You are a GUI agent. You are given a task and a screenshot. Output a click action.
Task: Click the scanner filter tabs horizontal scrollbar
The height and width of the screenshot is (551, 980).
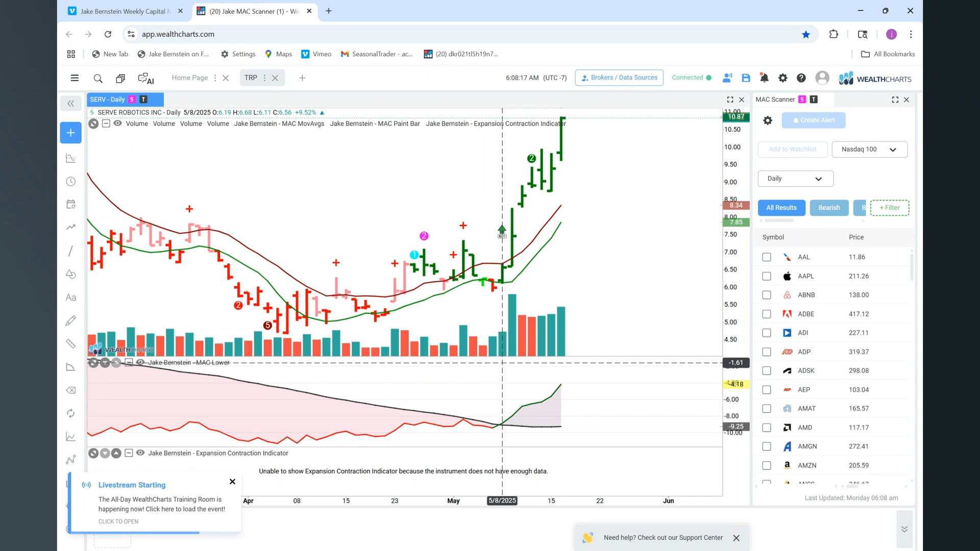click(779, 220)
